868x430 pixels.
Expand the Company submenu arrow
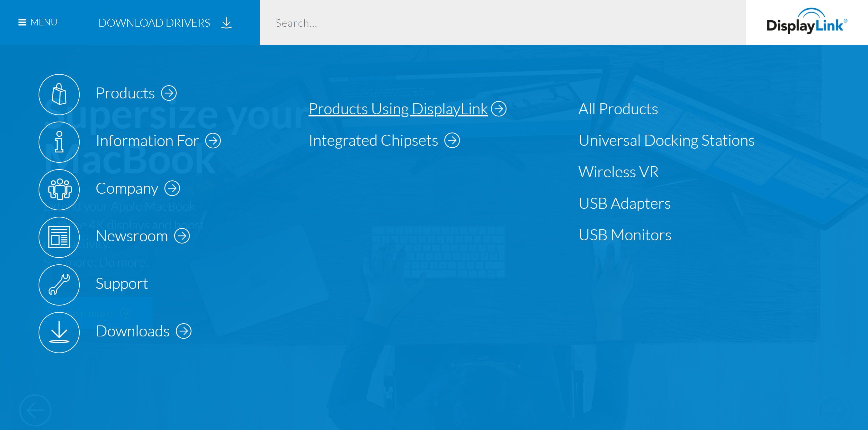pyautogui.click(x=172, y=188)
